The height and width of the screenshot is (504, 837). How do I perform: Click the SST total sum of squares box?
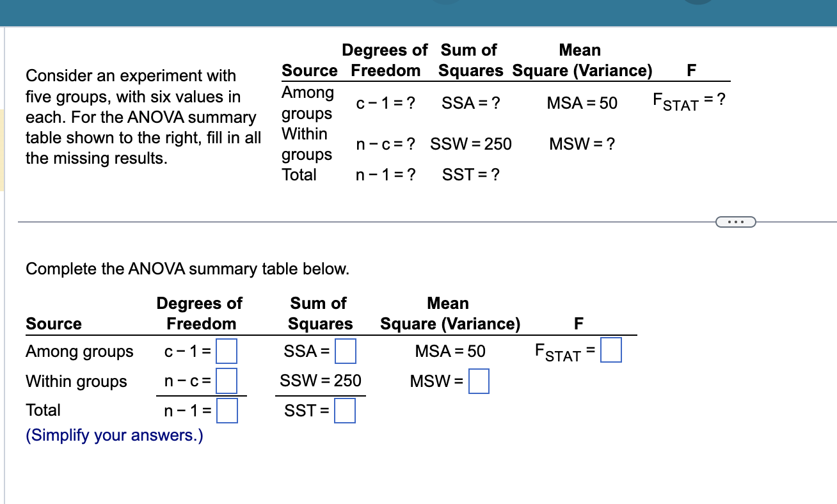344,411
